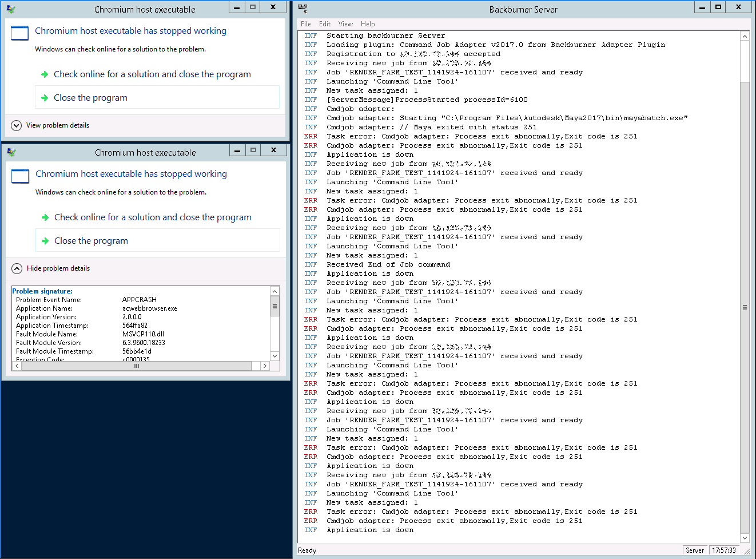Click the top Chromium host executable title icon
The width and height of the screenshot is (756, 559).
11,9
